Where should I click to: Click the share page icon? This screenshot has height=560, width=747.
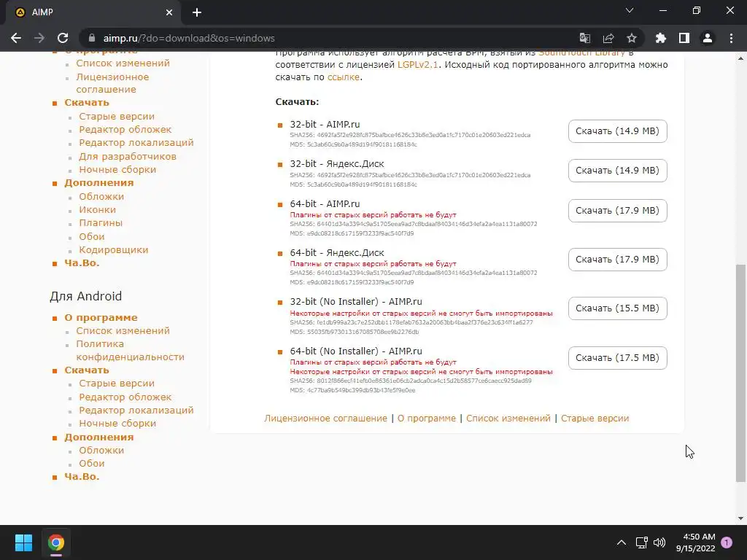pos(608,38)
